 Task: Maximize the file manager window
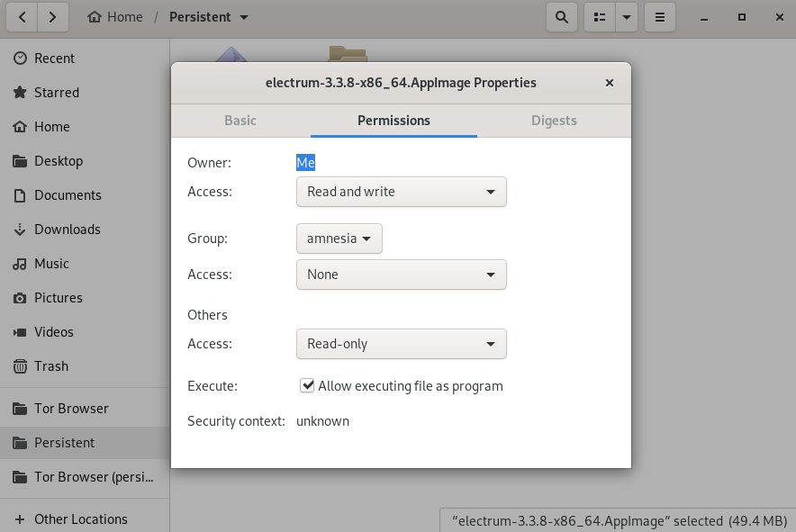[x=742, y=17]
